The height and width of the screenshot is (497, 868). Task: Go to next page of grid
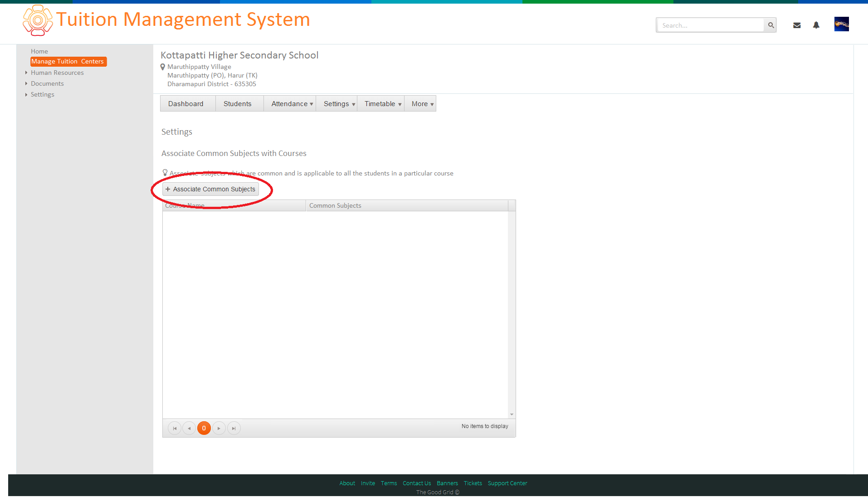click(x=219, y=428)
